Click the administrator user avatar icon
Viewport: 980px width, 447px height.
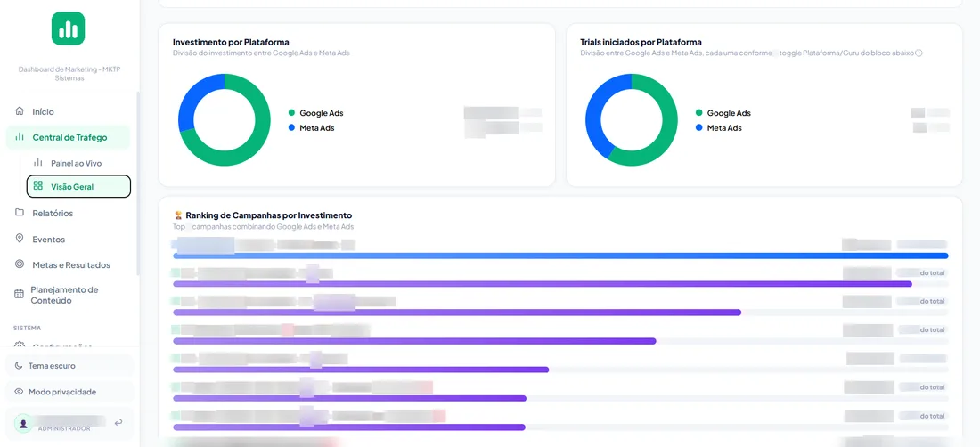coord(24,423)
